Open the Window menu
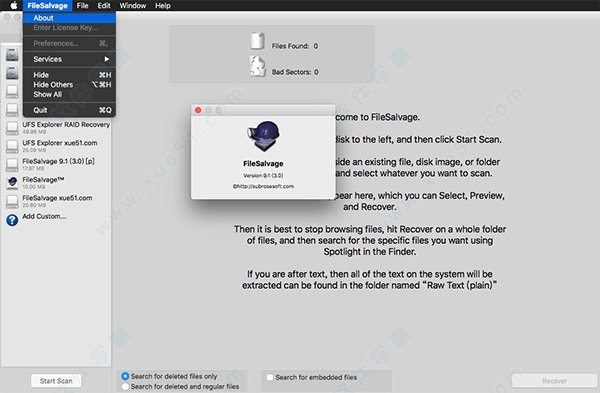This screenshot has height=393, width=600. point(133,5)
